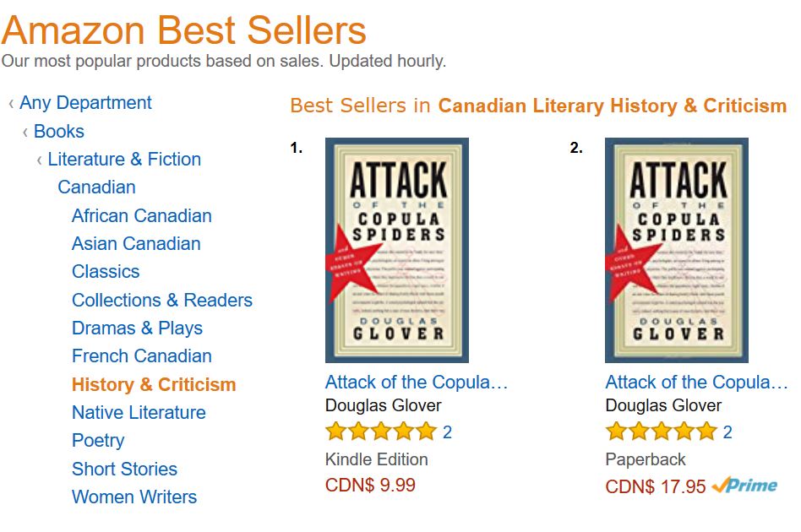The image size is (801, 532).
Task: Browse Short Stories subcategory
Action: point(124,470)
